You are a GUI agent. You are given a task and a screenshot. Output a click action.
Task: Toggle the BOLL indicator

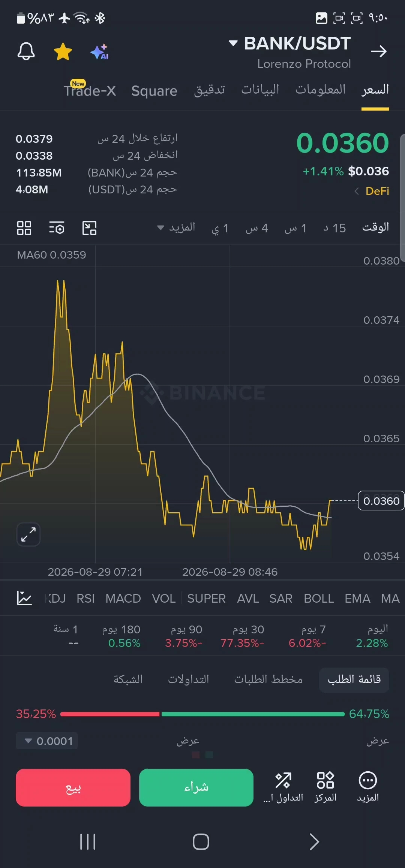[319, 599]
